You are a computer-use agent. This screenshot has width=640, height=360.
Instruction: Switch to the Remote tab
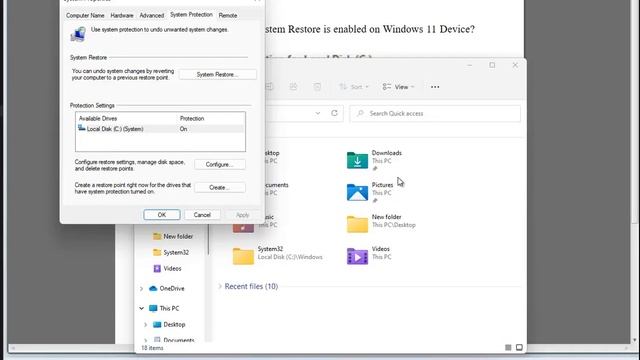(x=228, y=15)
